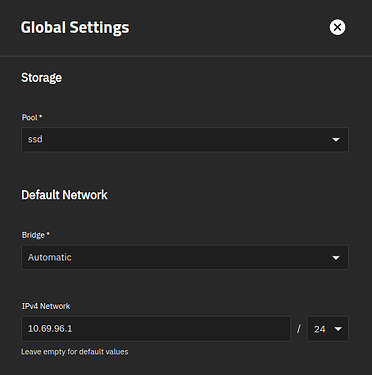The height and width of the screenshot is (375, 372).
Task: Close the Global Settings panel
Action: pyautogui.click(x=337, y=27)
